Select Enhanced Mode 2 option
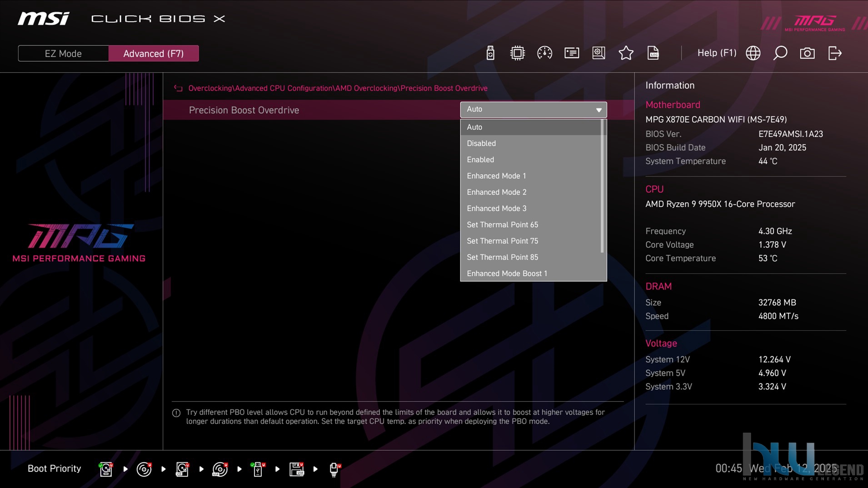 coord(531,192)
